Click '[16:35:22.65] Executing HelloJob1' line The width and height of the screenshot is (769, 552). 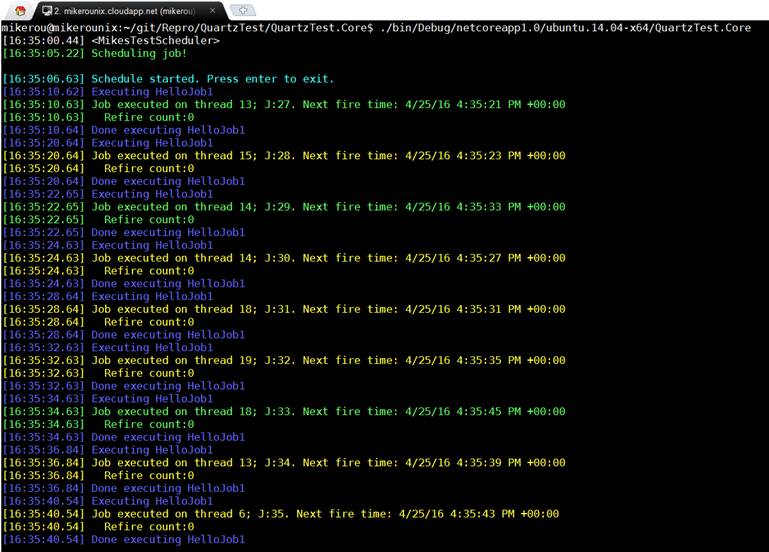tap(108, 194)
